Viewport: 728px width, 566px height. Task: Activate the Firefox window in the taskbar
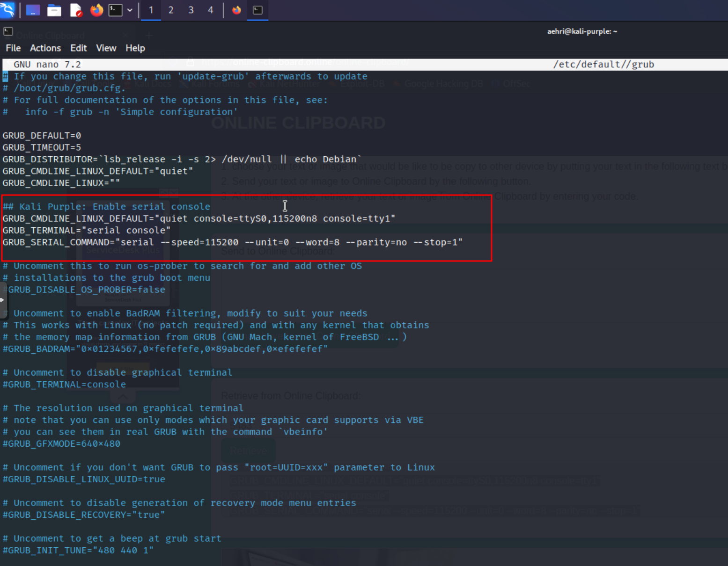point(236,10)
